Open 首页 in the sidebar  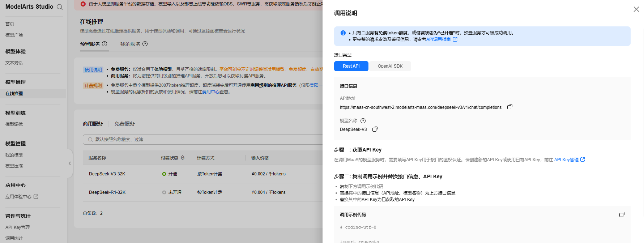(x=10, y=24)
